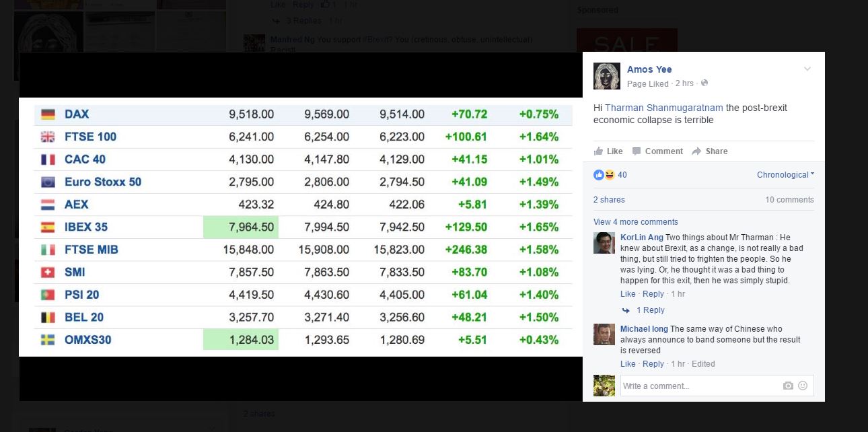Screen dimensions: 868x432
Task: Click highlighted OMXS30 value 1,284.03
Action: 241,340
